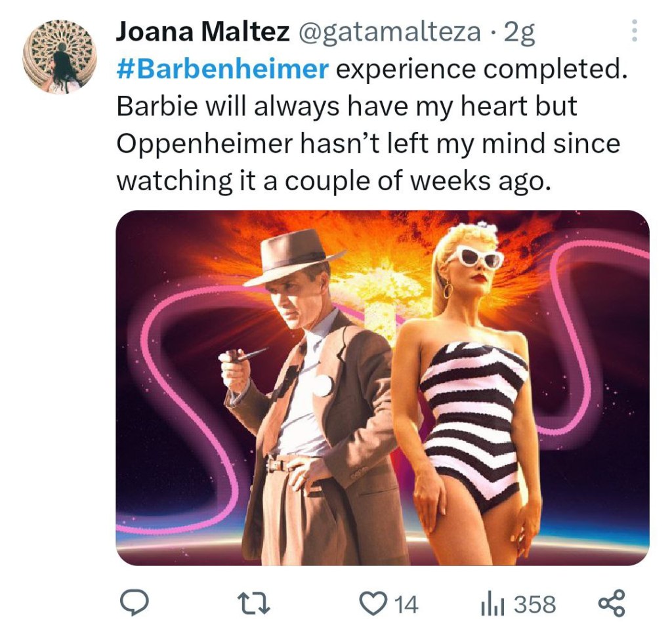
Task: Open Joana Maltez's round profile avatar
Action: click(x=60, y=55)
